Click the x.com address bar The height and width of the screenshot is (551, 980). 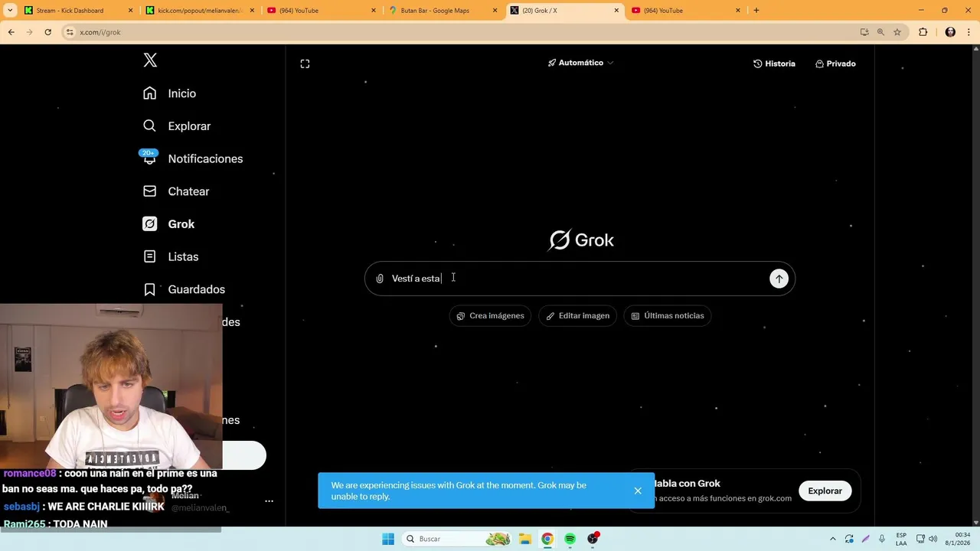point(459,32)
